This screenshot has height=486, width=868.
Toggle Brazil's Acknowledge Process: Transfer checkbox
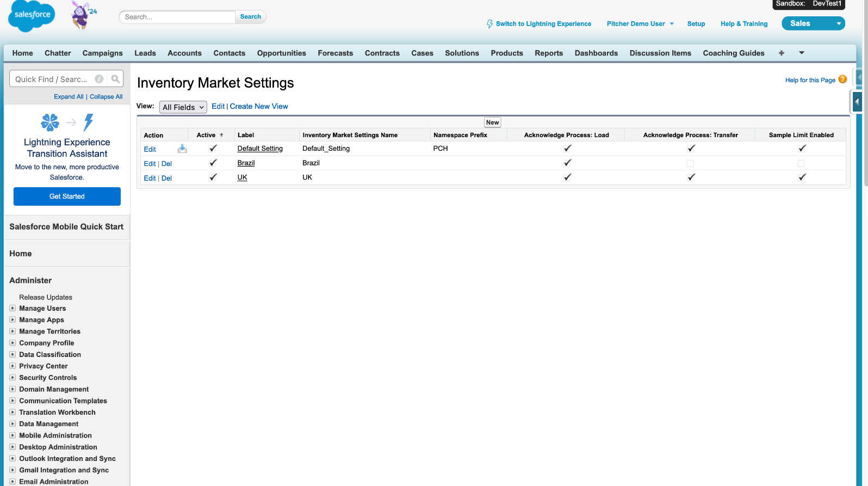[x=690, y=163]
